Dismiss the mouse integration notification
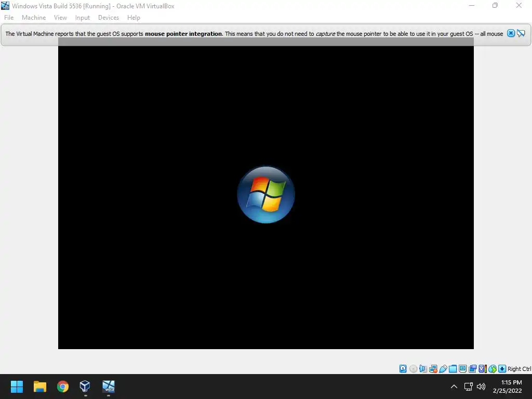The height and width of the screenshot is (399, 532). tap(511, 33)
